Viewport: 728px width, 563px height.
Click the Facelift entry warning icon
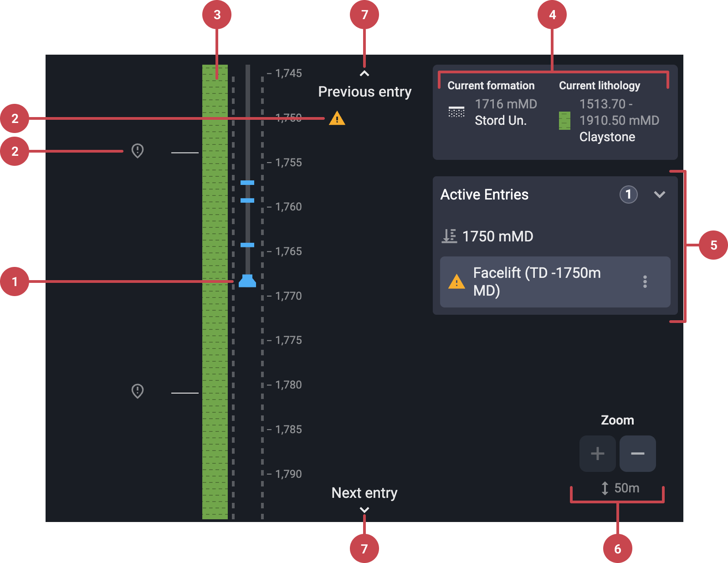click(x=456, y=282)
